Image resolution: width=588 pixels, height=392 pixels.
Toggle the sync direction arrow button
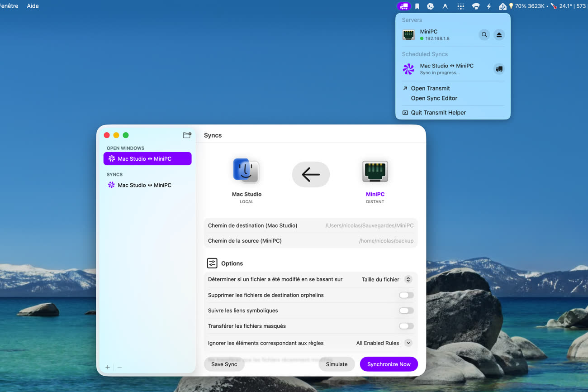click(x=311, y=174)
